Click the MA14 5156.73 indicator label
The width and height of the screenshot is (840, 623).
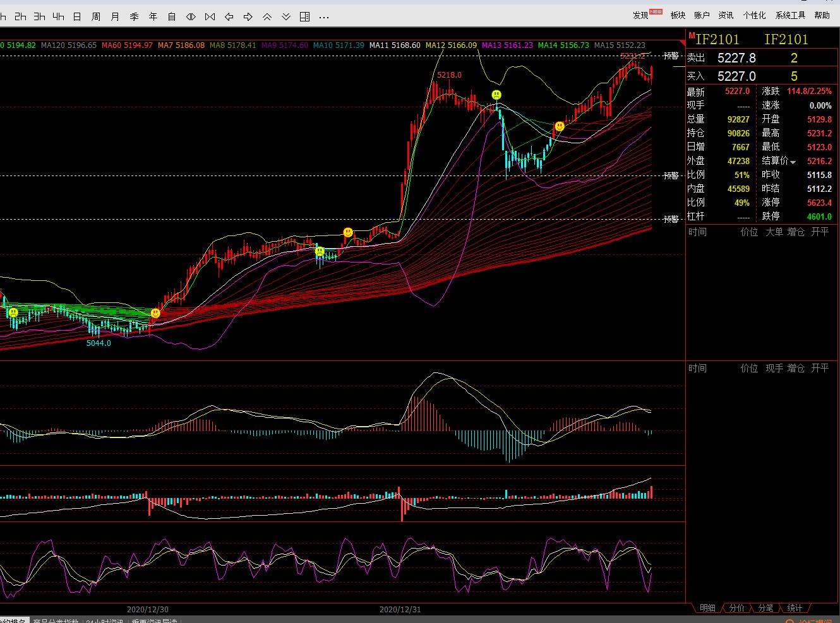(x=563, y=45)
